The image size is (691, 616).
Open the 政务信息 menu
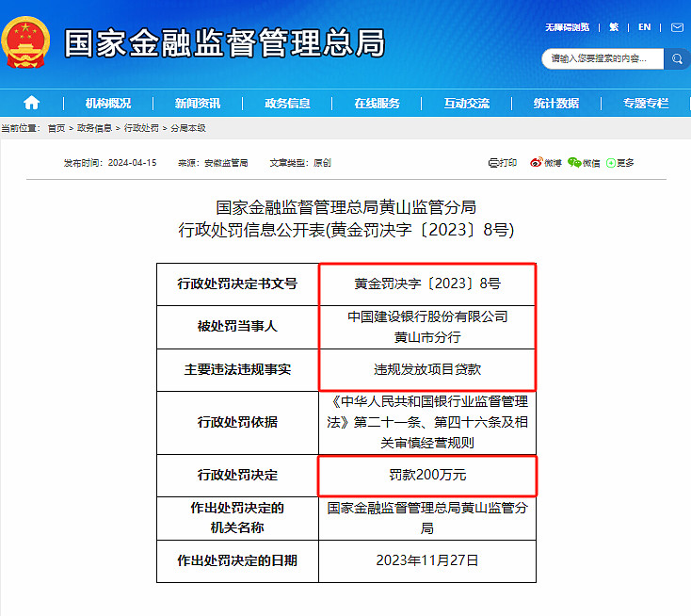[287, 104]
